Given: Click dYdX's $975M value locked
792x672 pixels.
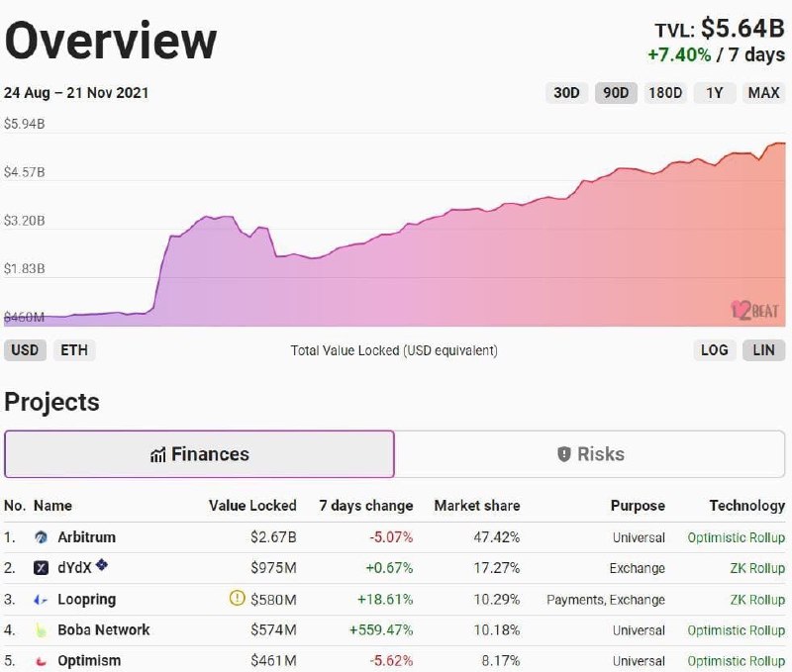Looking at the screenshot, I should pos(273,568).
